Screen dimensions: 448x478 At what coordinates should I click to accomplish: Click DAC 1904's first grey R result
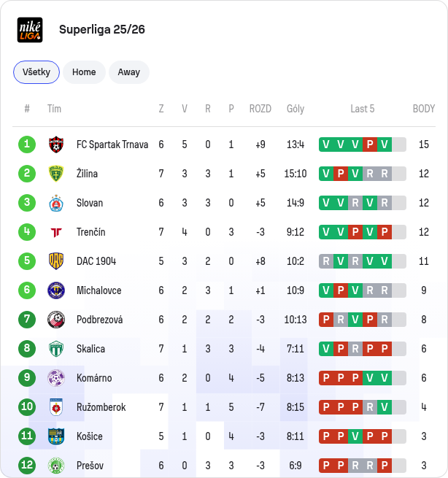tap(326, 261)
